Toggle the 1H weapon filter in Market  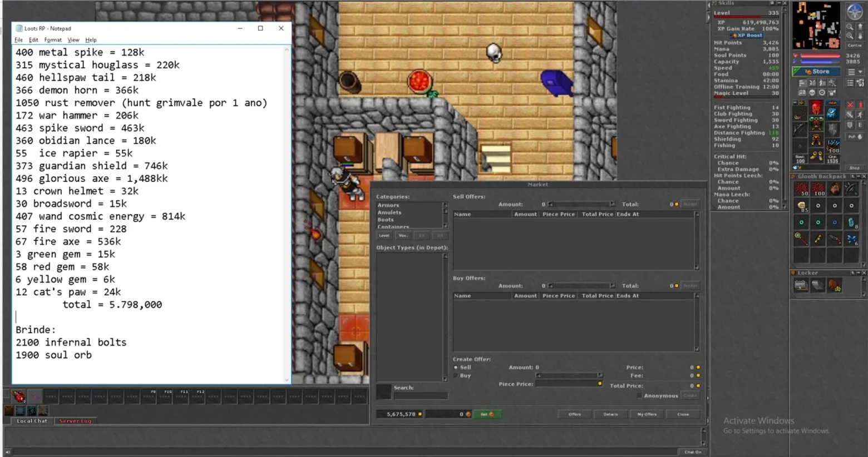point(421,235)
